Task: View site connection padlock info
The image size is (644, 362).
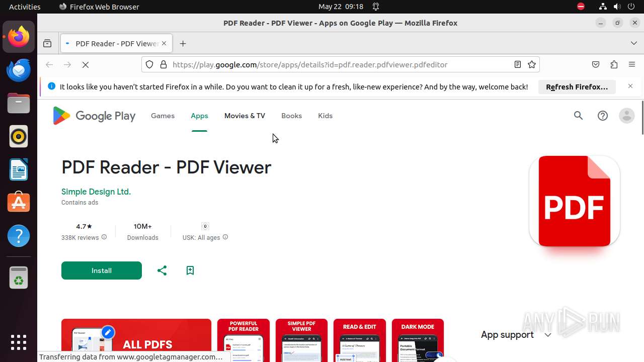Action: 163,64
